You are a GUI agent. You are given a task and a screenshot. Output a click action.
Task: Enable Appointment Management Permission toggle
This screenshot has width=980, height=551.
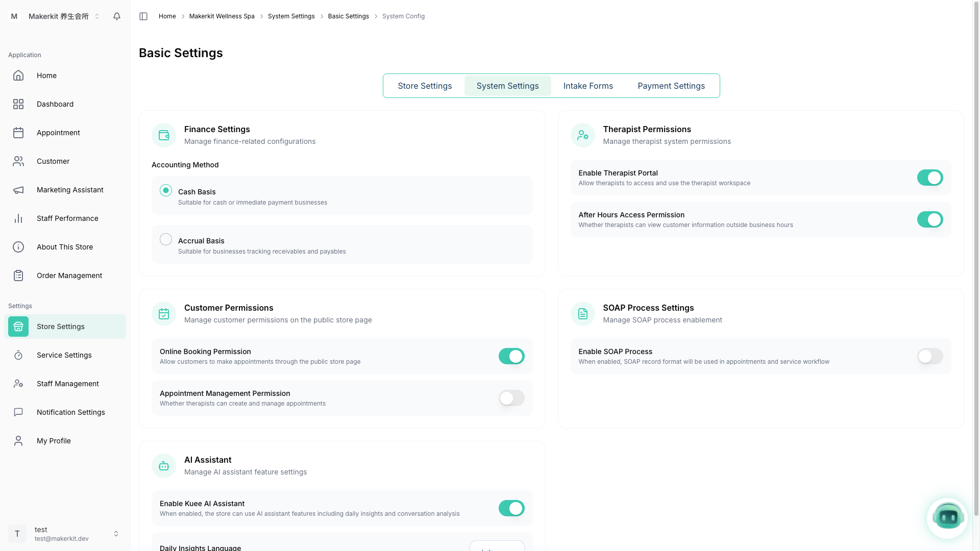(x=511, y=398)
